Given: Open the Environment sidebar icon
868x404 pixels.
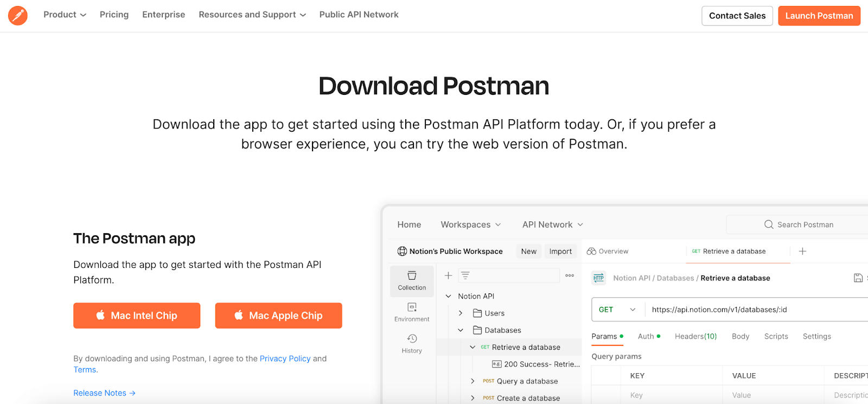Looking at the screenshot, I should click(x=412, y=312).
